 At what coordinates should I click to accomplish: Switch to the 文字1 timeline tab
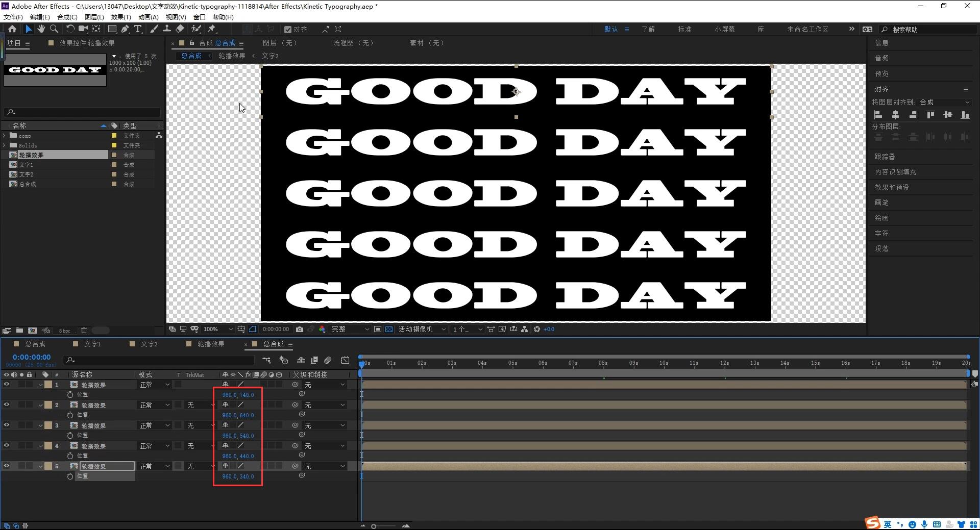92,344
